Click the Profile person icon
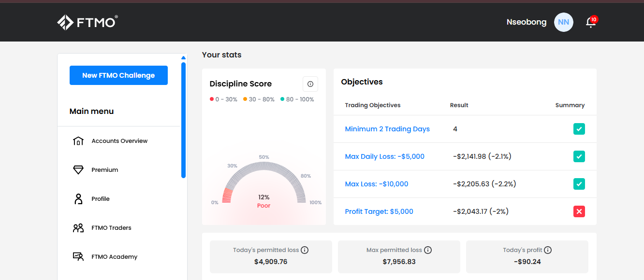 pos(78,199)
